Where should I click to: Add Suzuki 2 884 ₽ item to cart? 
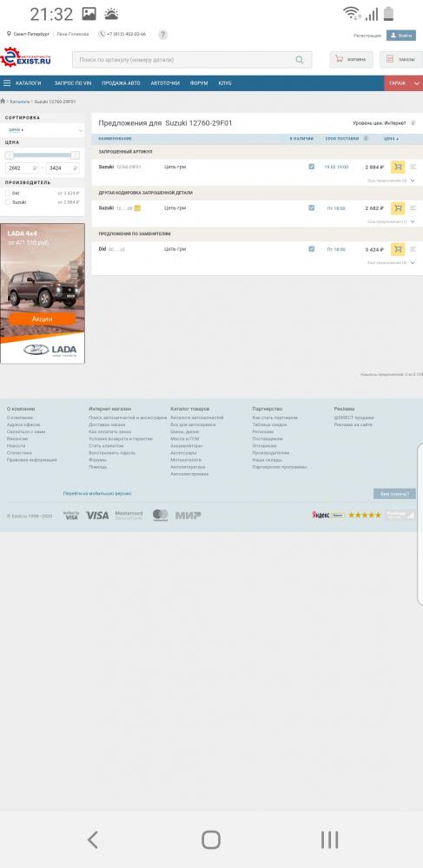[398, 167]
